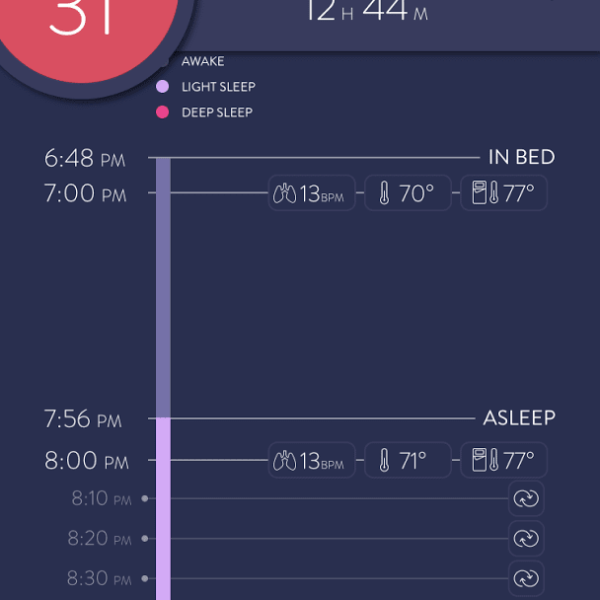
Task: Tap the 6:48 PM time label
Action: pos(85,158)
